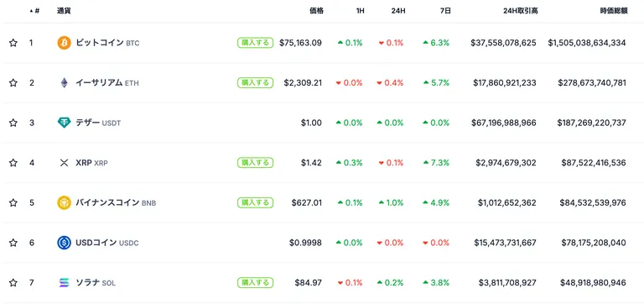Toggle favorite star for Solana row
Image resolution: width=644 pixels, height=304 pixels.
13,283
